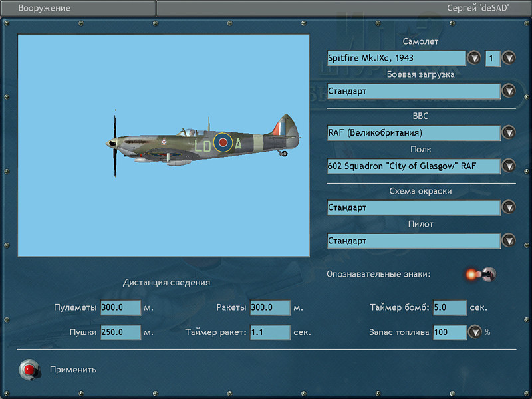Open the Самолет aircraft dropdown arrow
The height and width of the screenshot is (399, 532).
click(x=474, y=58)
